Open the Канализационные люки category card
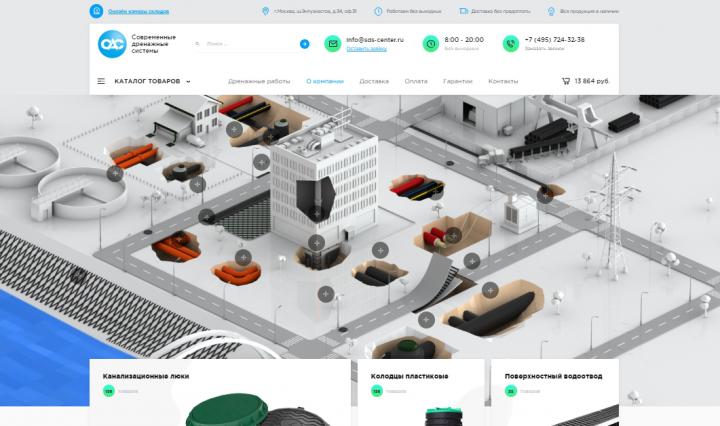The width and height of the screenshot is (720, 426). click(220, 392)
